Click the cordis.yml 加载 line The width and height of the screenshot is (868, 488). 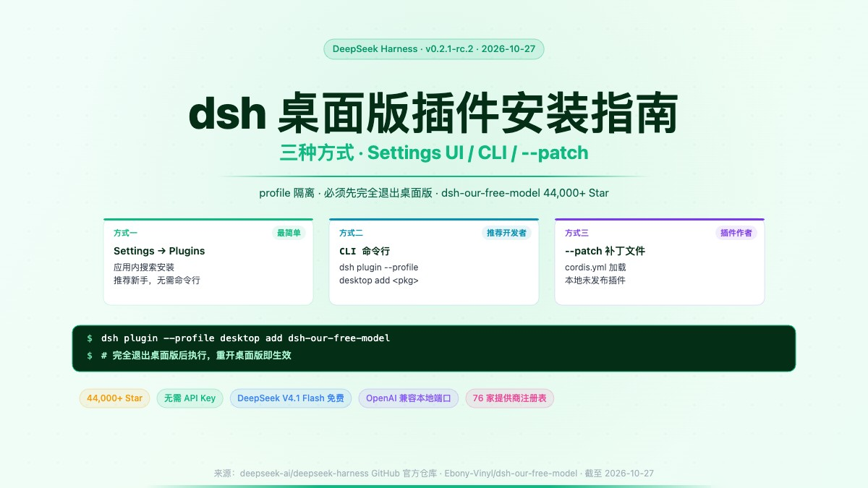tap(595, 267)
